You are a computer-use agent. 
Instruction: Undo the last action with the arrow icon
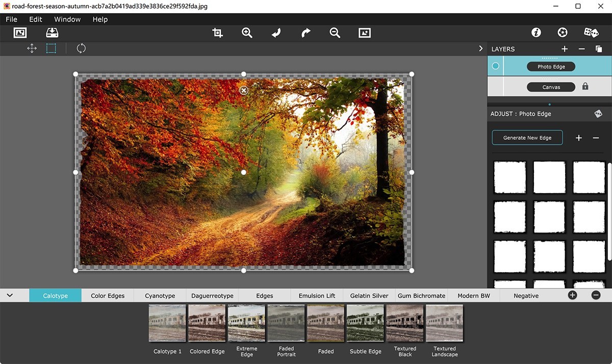(276, 32)
